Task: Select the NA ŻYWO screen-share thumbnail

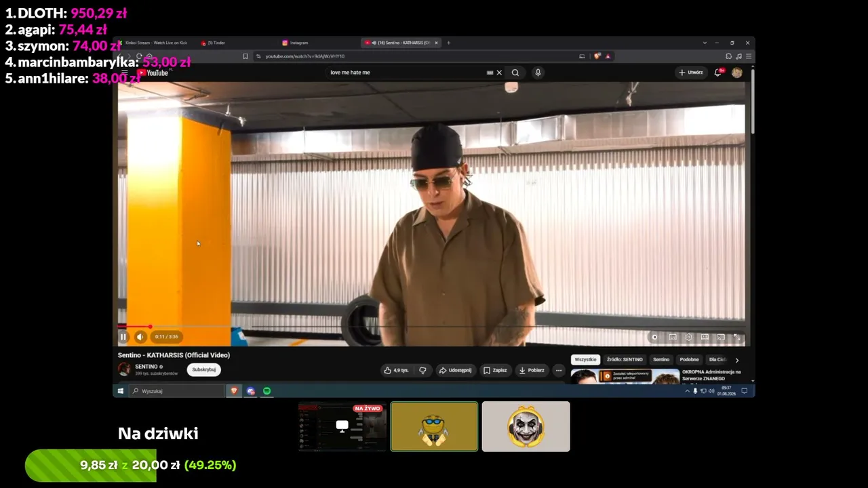Action: click(x=342, y=427)
